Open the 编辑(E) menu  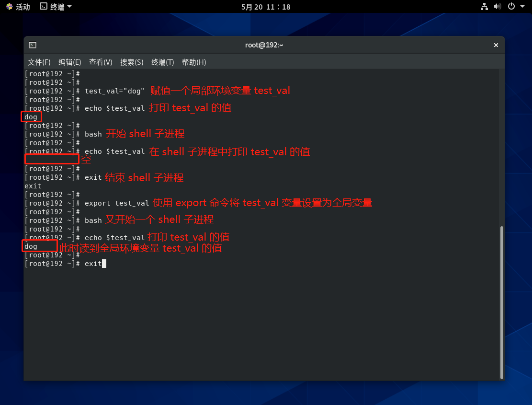coord(70,62)
